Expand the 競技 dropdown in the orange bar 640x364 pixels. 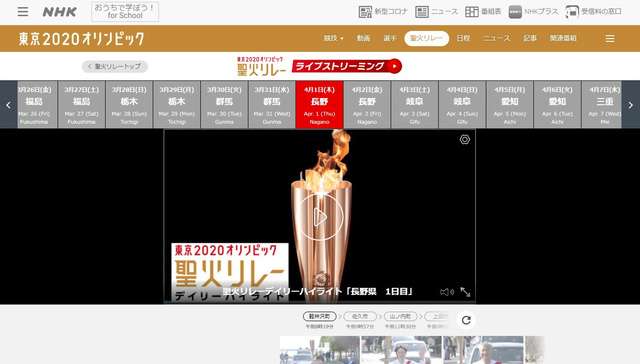pos(333,38)
